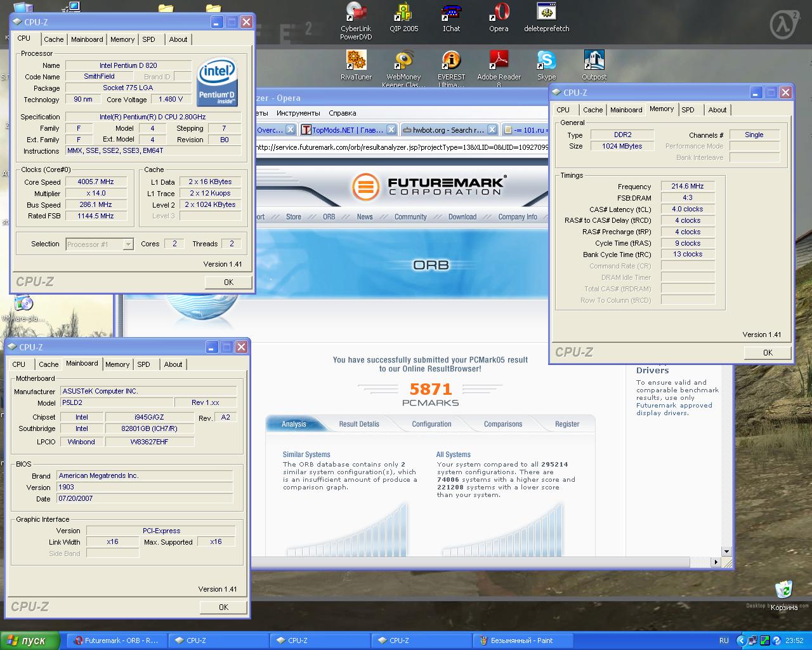Click the Intel Pentium D logo
The height and width of the screenshot is (650, 812).
point(217,83)
